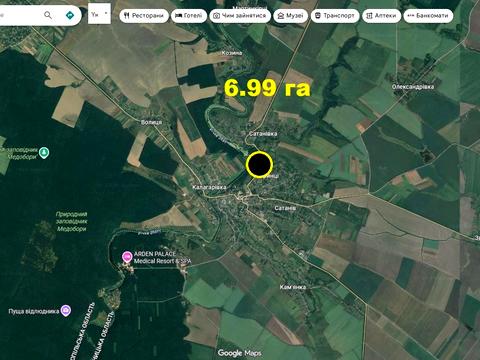The height and width of the screenshot is (360, 480).
Task: Click the Кам'янка village label
Action: click(293, 287)
